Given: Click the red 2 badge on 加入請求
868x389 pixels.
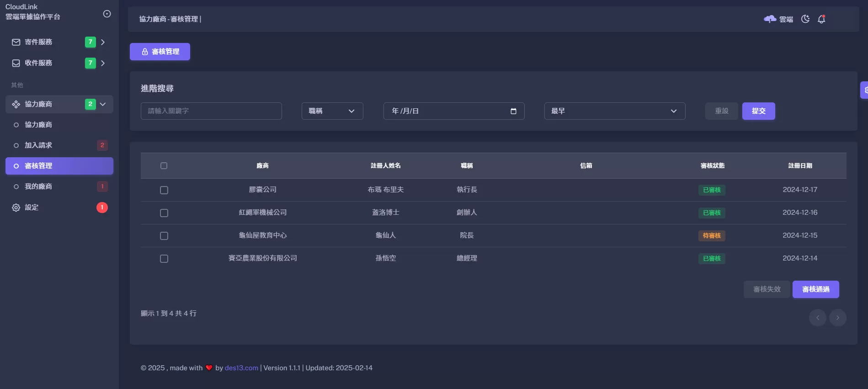Looking at the screenshot, I should tap(102, 145).
